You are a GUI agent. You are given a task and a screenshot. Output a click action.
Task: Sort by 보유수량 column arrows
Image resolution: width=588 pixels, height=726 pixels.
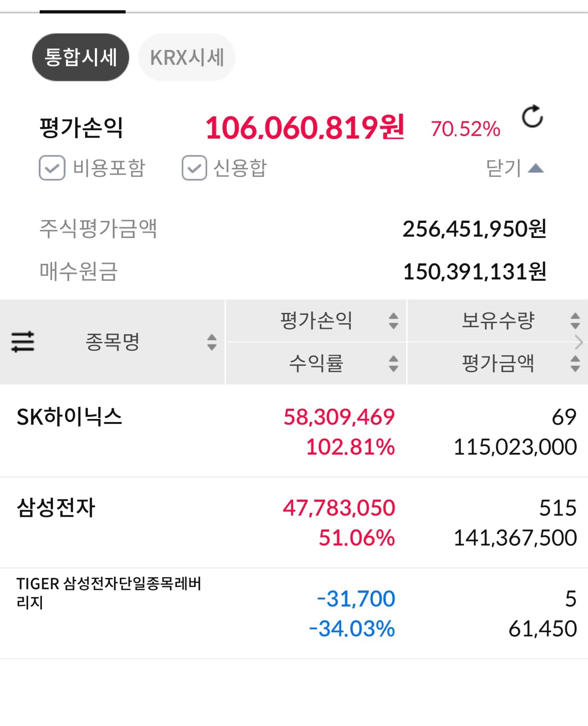(x=575, y=321)
